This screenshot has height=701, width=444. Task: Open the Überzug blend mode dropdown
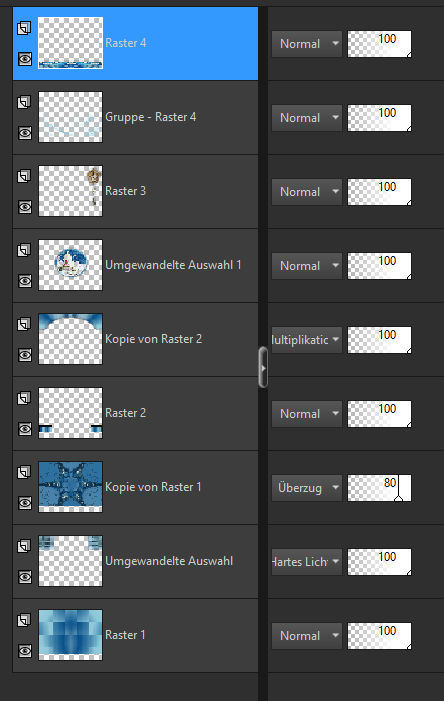click(307, 487)
